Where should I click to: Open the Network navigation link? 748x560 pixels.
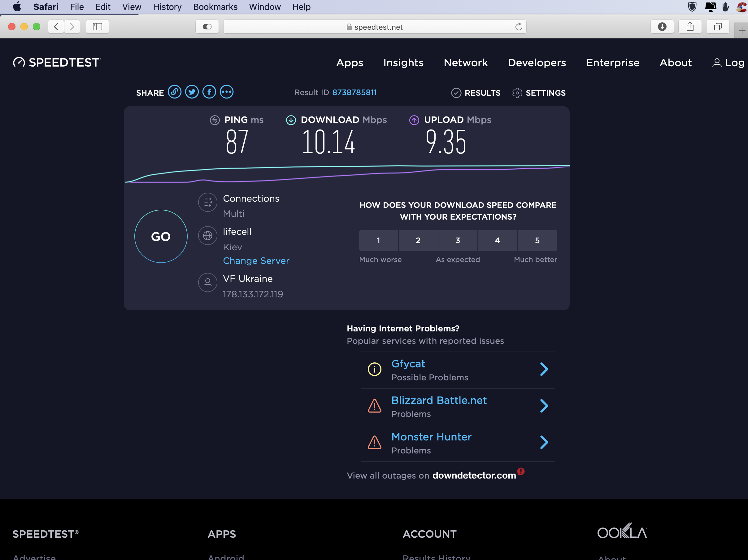[466, 63]
